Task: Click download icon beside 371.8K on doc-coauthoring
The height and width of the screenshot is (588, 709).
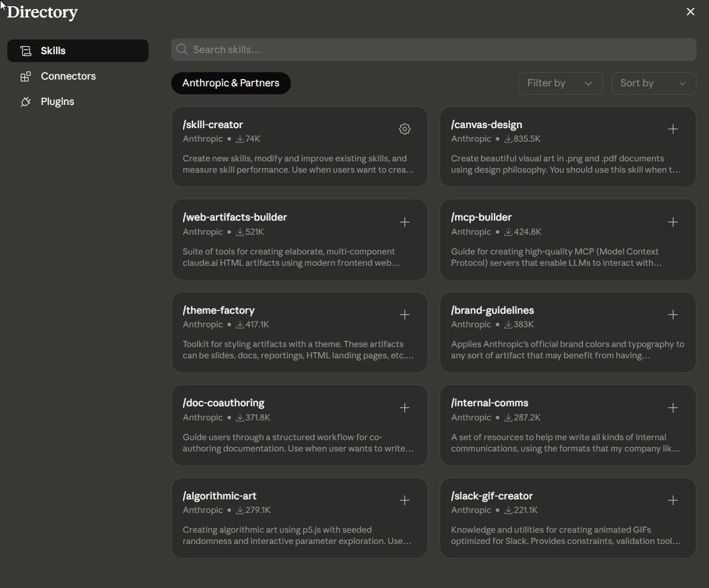Action: click(x=240, y=417)
